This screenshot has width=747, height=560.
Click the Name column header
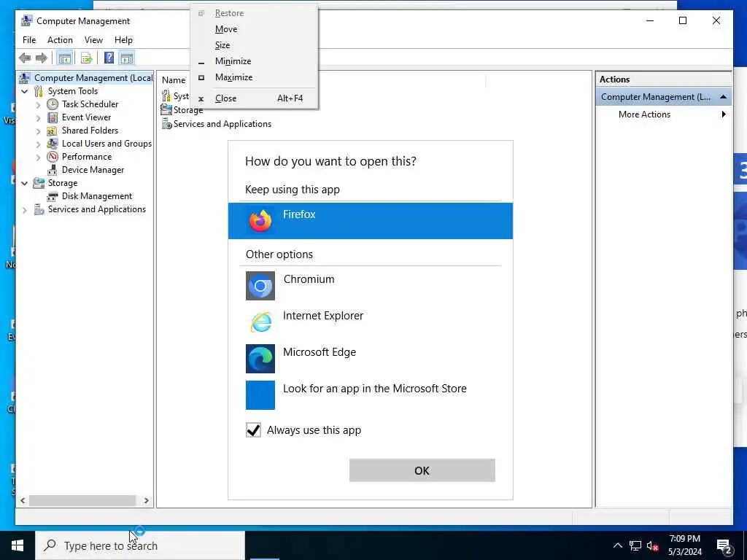point(174,80)
